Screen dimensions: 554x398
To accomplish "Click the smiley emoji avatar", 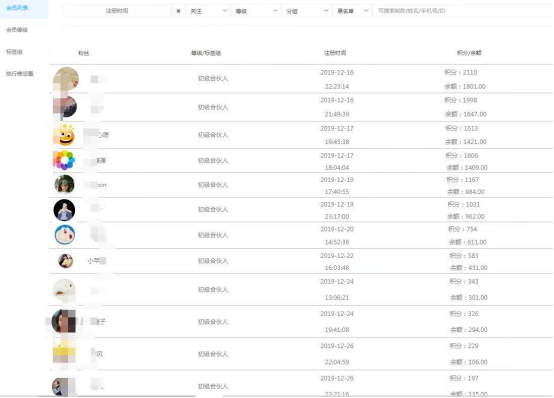I will pos(65,135).
